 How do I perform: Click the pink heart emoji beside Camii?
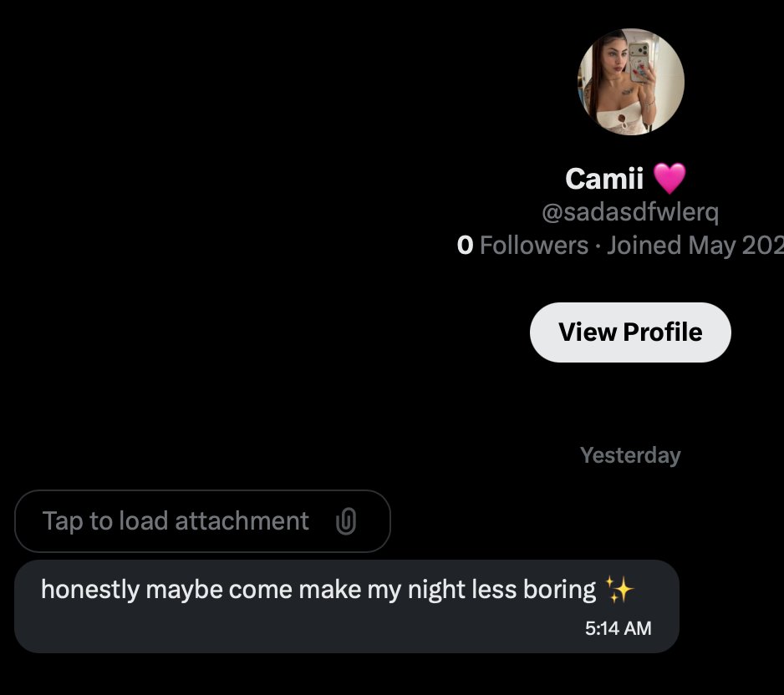669,179
